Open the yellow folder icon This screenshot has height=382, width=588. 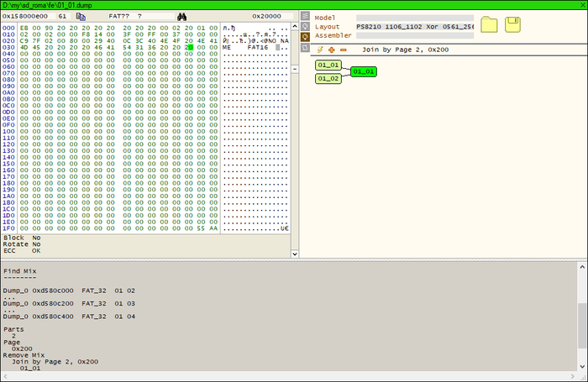(x=489, y=25)
